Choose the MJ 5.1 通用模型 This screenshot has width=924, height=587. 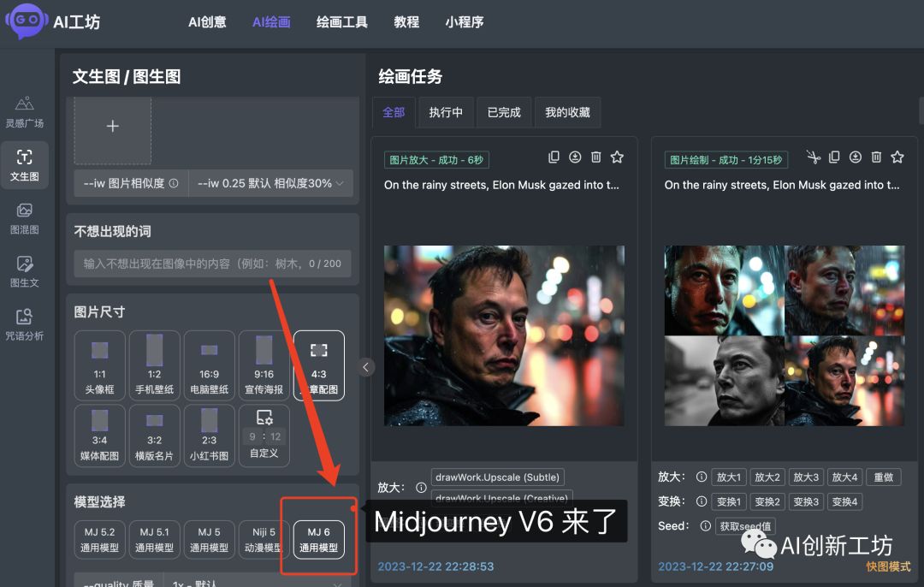tap(154, 539)
